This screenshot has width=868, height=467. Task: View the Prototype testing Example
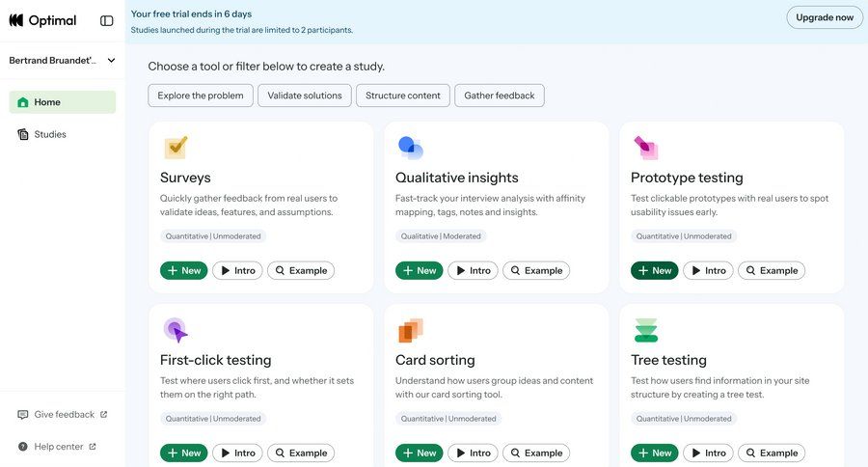(x=771, y=271)
